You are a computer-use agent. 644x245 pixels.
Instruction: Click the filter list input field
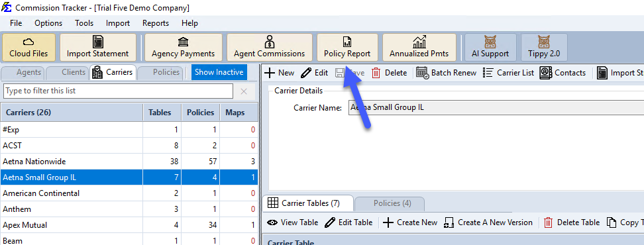point(119,91)
